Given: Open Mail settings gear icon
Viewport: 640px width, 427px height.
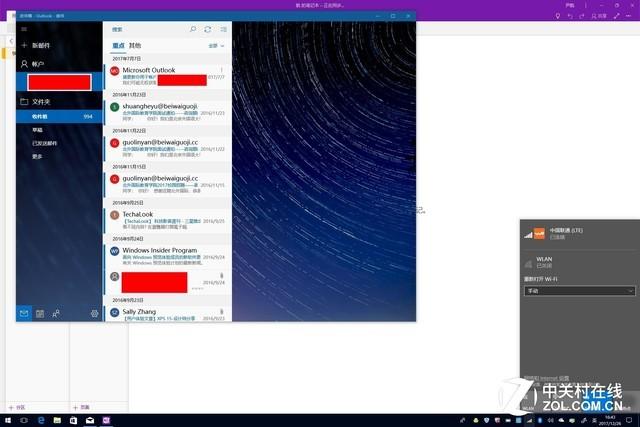Looking at the screenshot, I should [x=94, y=314].
